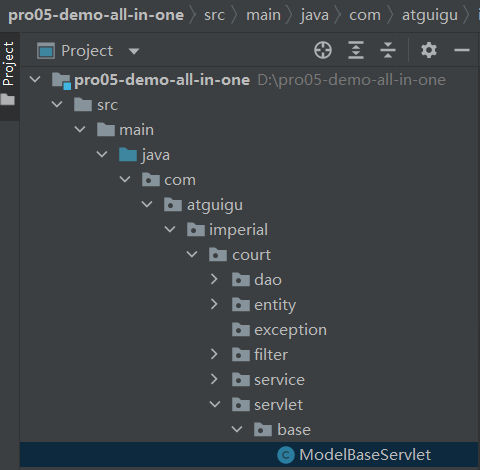Click the Expand All icon
The width and height of the screenshot is (480, 470).
tap(356, 50)
